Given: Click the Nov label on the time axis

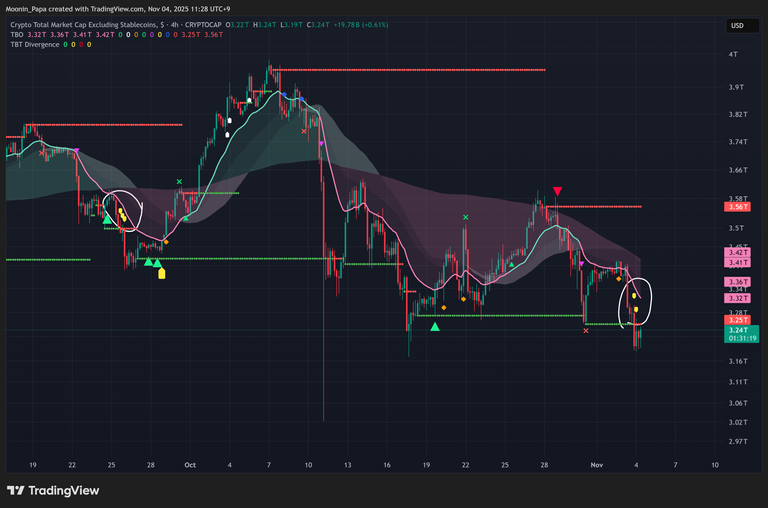Looking at the screenshot, I should 596,465.
